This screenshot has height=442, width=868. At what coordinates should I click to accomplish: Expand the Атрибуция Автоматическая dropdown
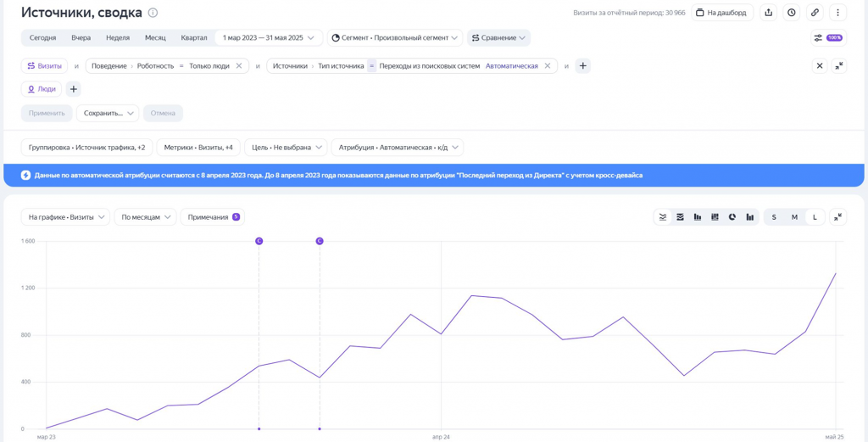click(398, 148)
